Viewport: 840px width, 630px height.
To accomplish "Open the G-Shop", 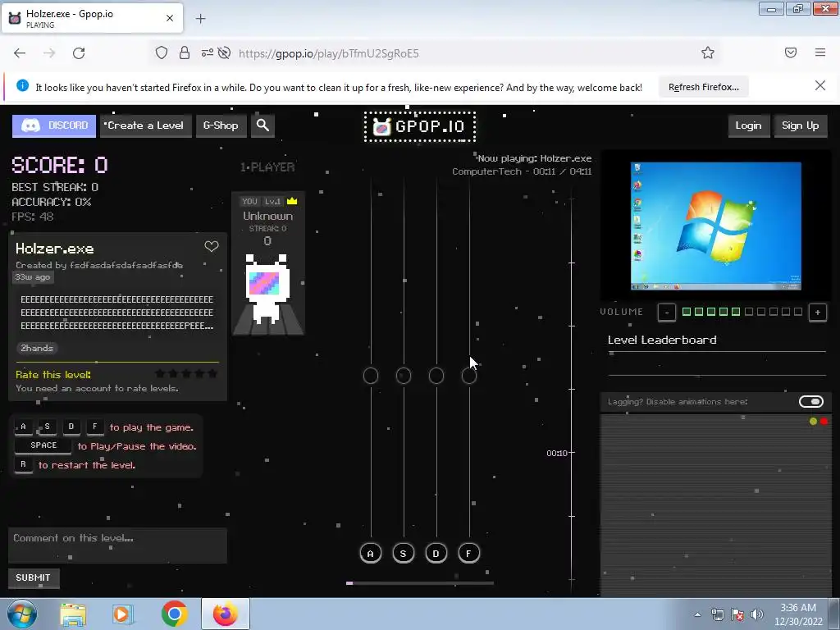I will pyautogui.click(x=221, y=126).
